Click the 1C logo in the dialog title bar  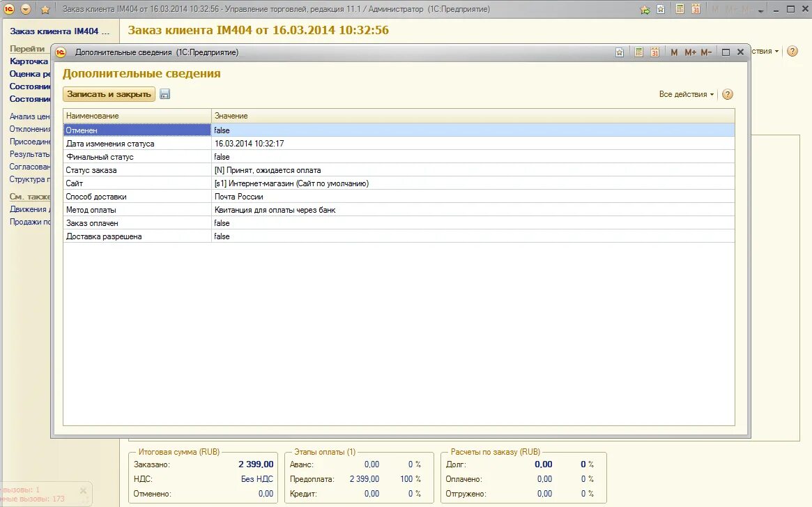click(x=61, y=52)
